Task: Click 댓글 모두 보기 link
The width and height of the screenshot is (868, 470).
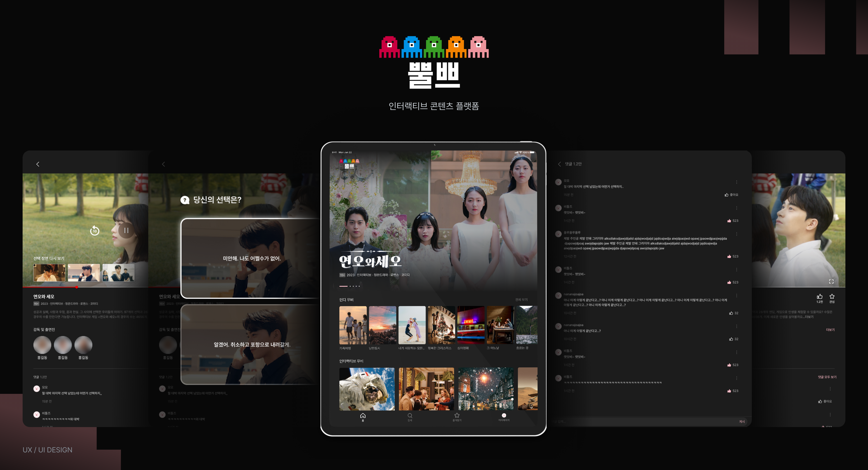Action: 827,377
